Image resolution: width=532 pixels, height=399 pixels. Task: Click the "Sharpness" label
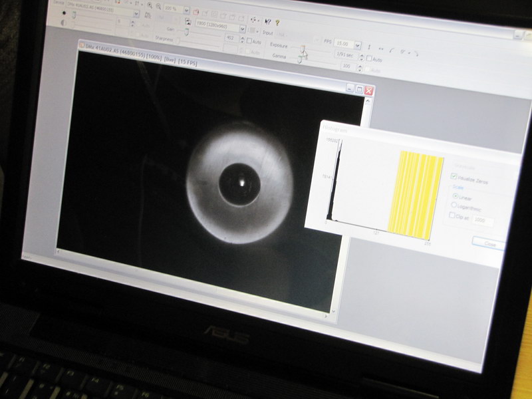pos(164,39)
